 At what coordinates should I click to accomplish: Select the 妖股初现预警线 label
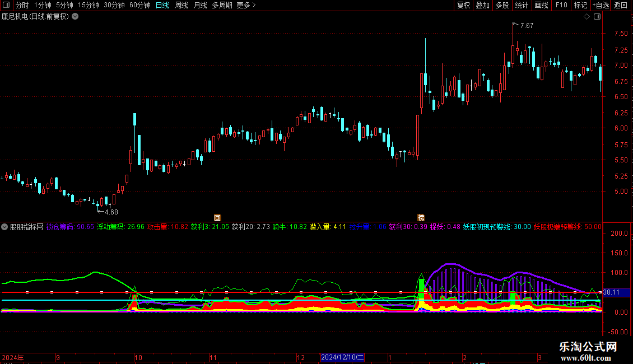pyautogui.click(x=497, y=227)
